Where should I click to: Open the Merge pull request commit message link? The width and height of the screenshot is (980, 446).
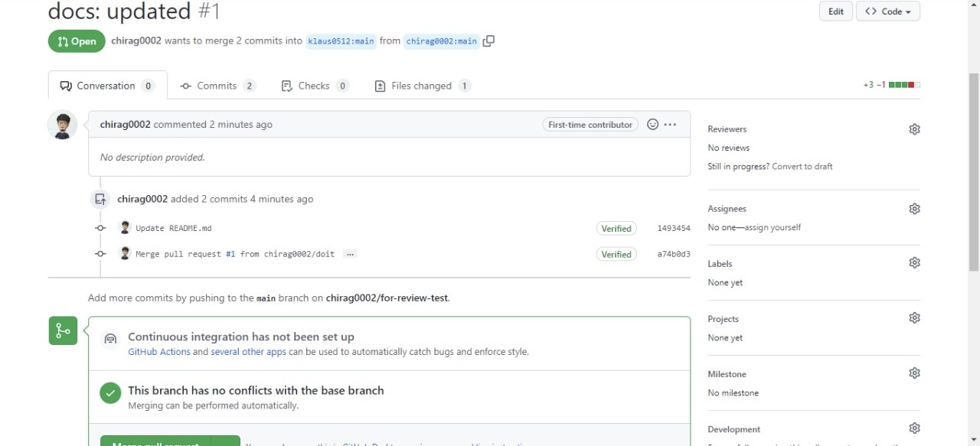point(235,254)
